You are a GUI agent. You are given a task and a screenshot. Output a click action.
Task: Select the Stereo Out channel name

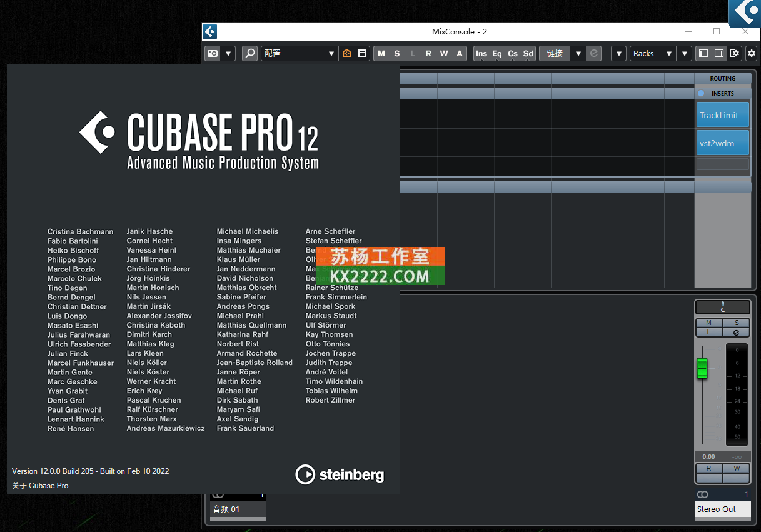[x=723, y=509]
